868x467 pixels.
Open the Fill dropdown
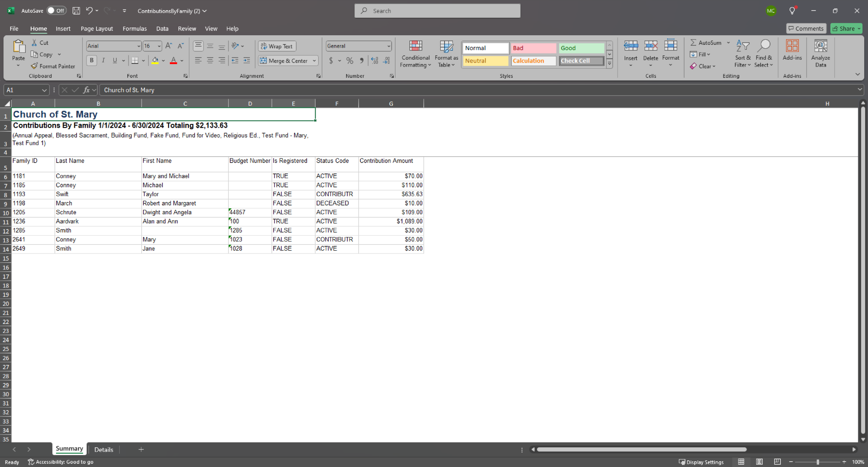(x=700, y=54)
